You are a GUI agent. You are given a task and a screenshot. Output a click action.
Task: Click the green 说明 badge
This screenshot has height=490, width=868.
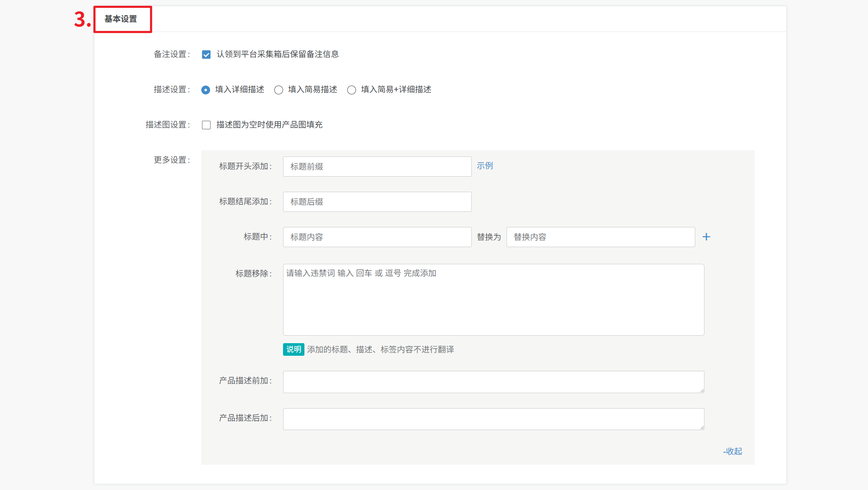point(294,349)
